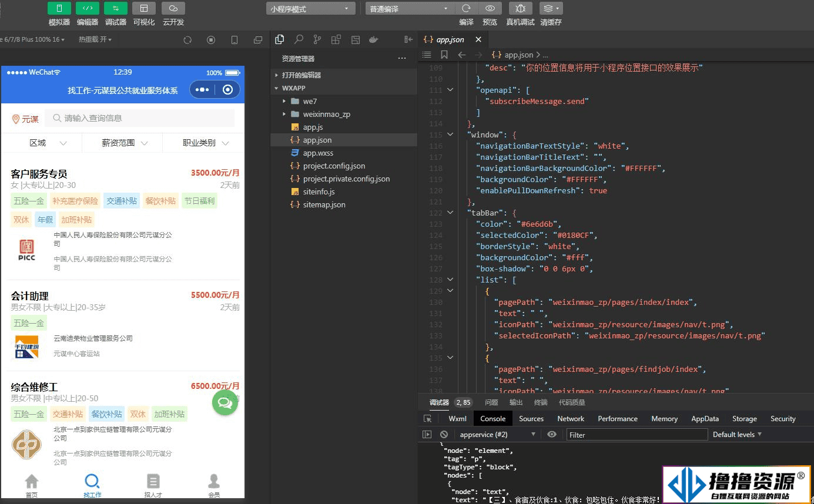Image resolution: width=814 pixels, height=504 pixels.
Task: Expand the we7 folder
Action: coord(344,101)
